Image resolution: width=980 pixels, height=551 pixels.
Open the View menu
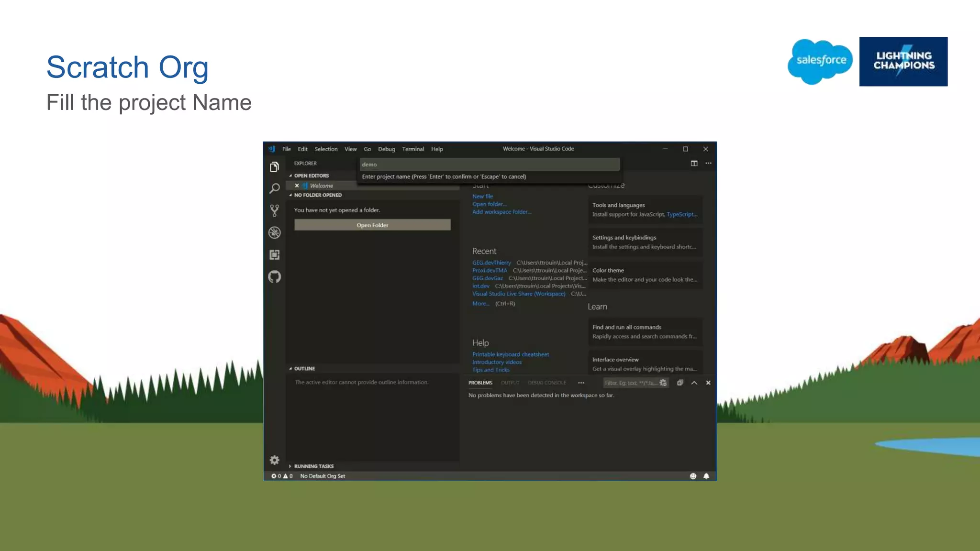tap(350, 149)
